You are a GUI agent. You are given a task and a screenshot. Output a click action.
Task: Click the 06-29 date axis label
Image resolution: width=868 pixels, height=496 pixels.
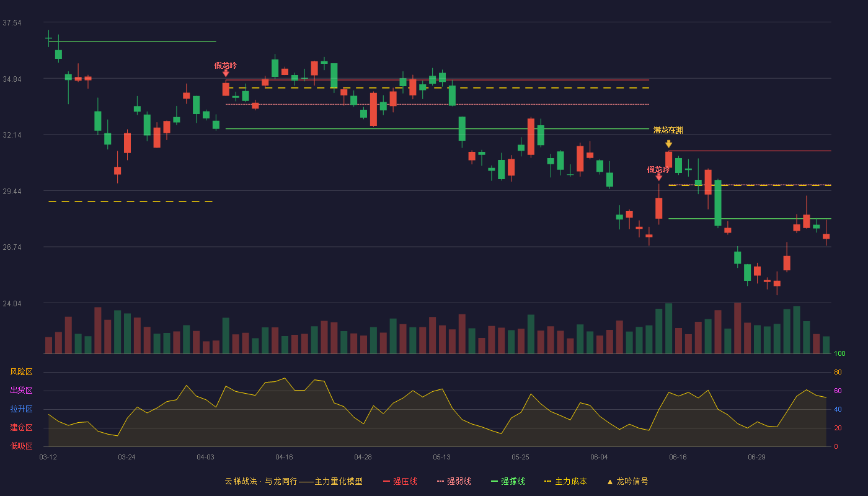[756, 457]
